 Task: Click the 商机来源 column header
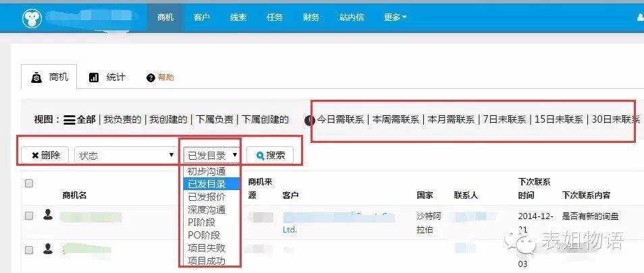tap(261, 188)
